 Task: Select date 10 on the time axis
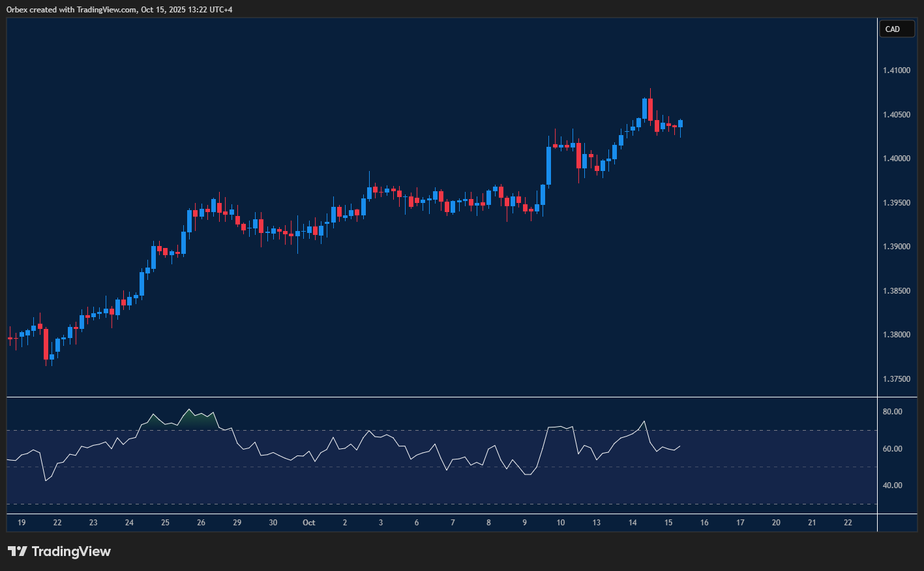tap(561, 523)
